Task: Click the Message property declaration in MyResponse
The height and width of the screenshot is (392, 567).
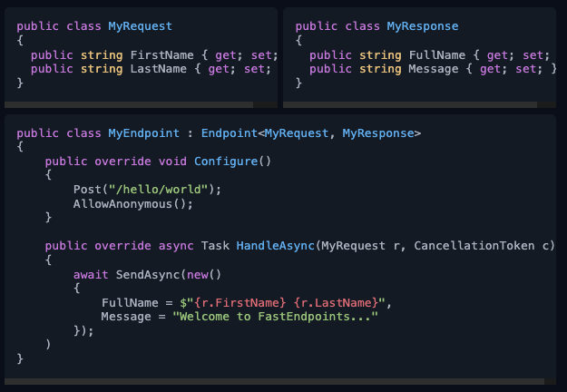Action: click(437, 68)
